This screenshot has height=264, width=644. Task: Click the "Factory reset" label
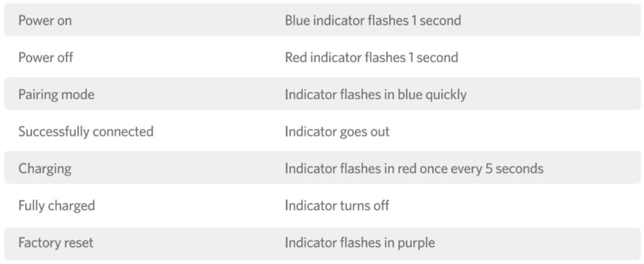[57, 243]
